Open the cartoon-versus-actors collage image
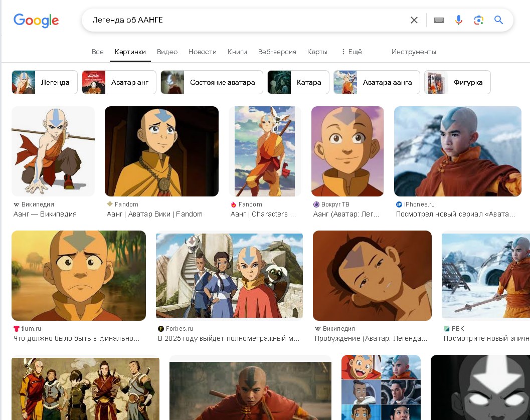Viewport: 530px width, 420px height. coord(381,387)
